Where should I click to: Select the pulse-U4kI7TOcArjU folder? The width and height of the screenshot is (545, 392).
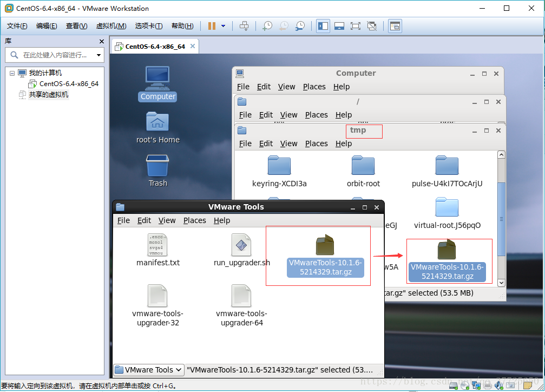(x=447, y=172)
